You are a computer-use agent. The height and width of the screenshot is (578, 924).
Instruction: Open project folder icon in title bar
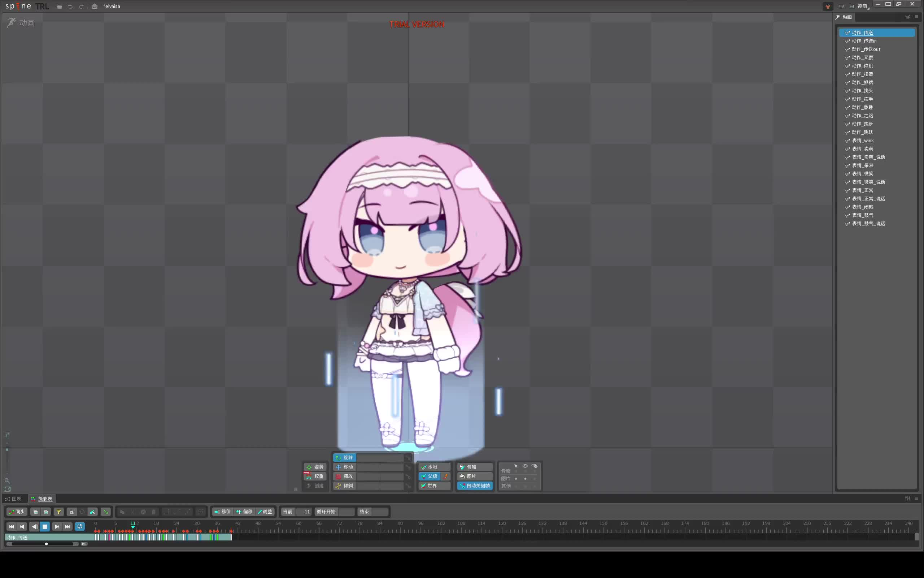click(60, 7)
